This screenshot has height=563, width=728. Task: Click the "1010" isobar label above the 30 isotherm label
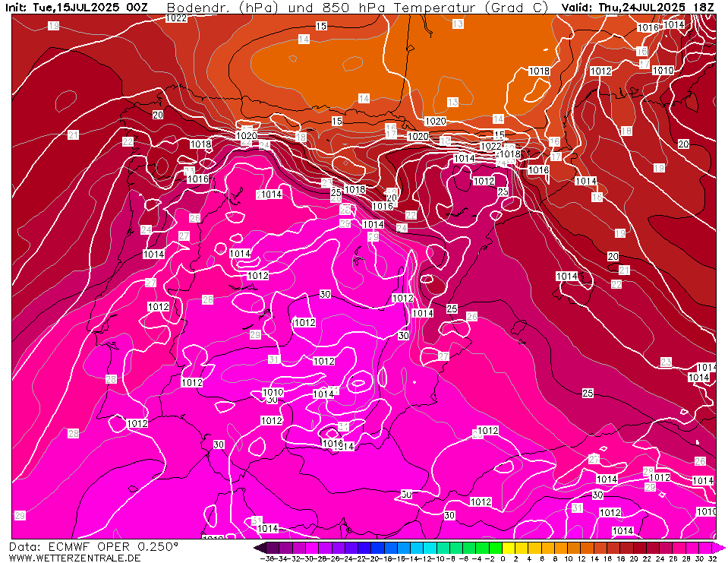[x=273, y=392]
